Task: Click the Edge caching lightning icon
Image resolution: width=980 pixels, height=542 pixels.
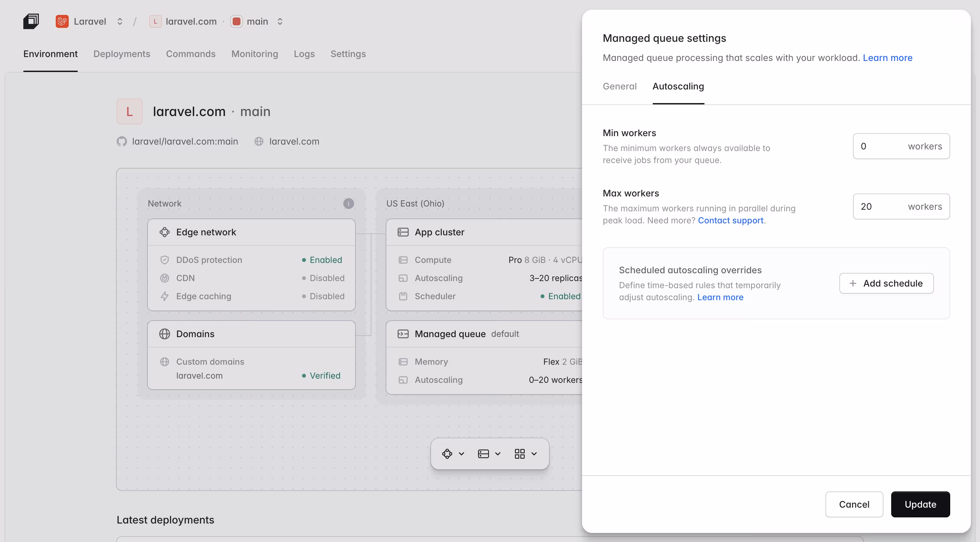Action: [164, 297]
